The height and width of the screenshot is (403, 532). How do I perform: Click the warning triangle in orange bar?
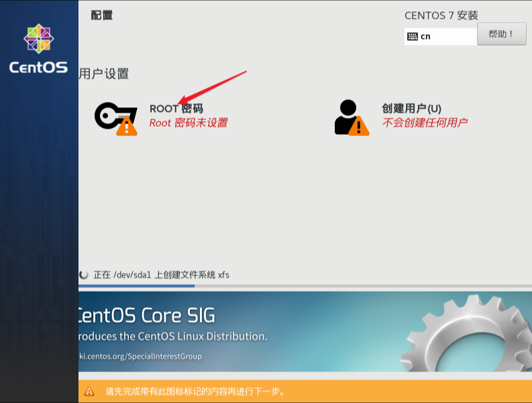click(89, 391)
